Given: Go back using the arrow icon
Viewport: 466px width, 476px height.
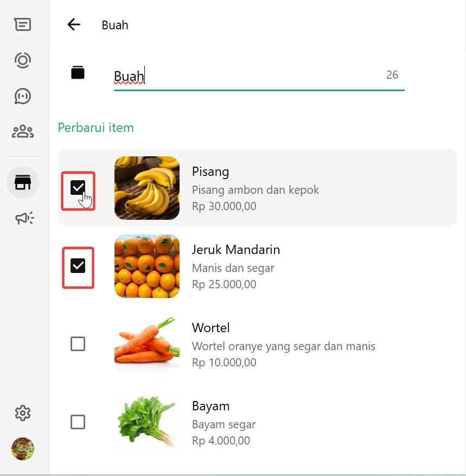Looking at the screenshot, I should (74, 24).
